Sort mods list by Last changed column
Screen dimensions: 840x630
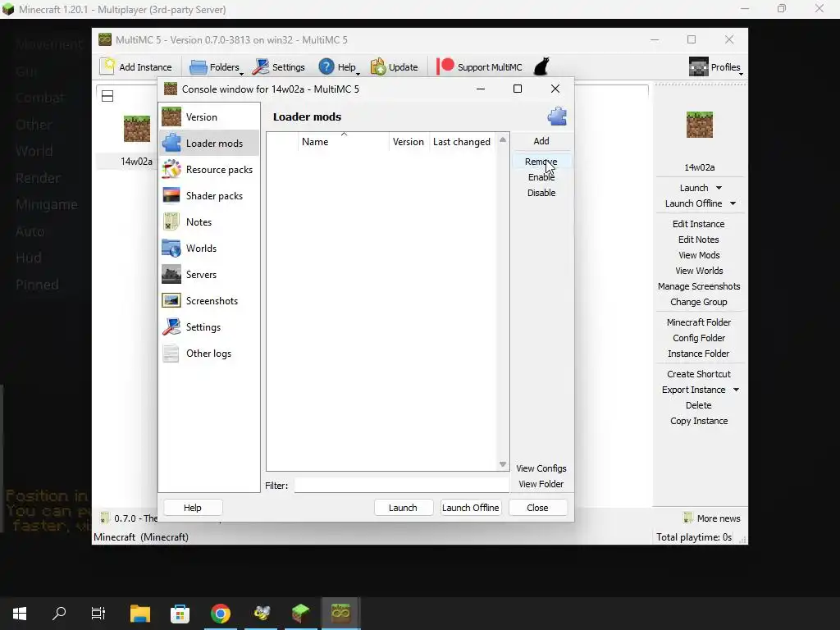click(x=462, y=141)
